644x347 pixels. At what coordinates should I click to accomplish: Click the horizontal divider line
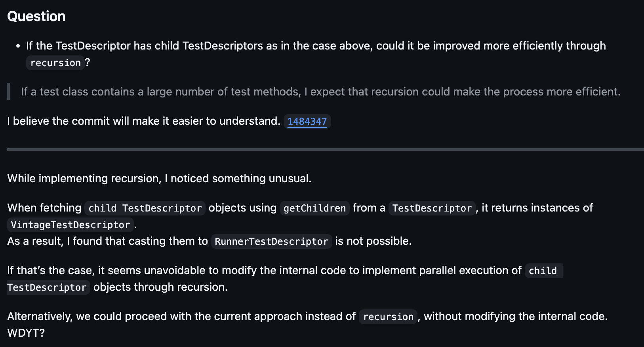pyautogui.click(x=326, y=149)
